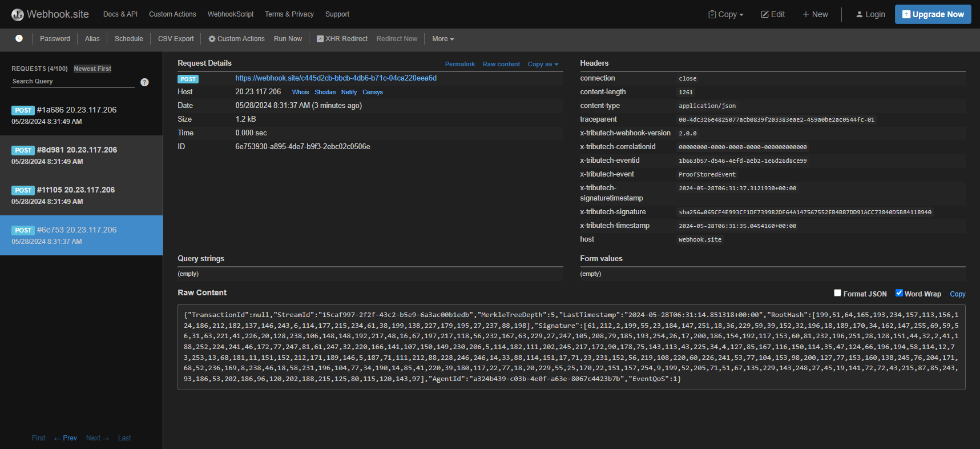This screenshot has height=449, width=980.
Task: Open Custom Actions with gear icon
Action: click(x=236, y=39)
